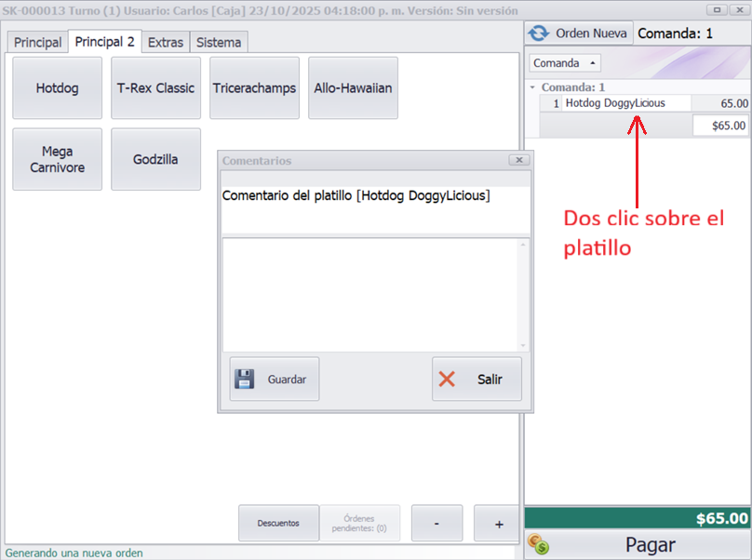The height and width of the screenshot is (560, 752).
Task: Add Mega Carnivore to the order
Action: click(x=57, y=159)
